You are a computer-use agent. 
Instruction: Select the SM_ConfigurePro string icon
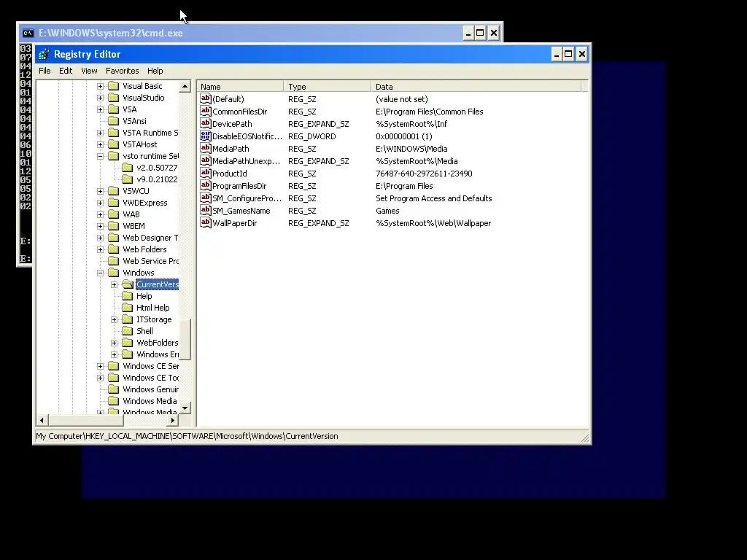(x=205, y=198)
